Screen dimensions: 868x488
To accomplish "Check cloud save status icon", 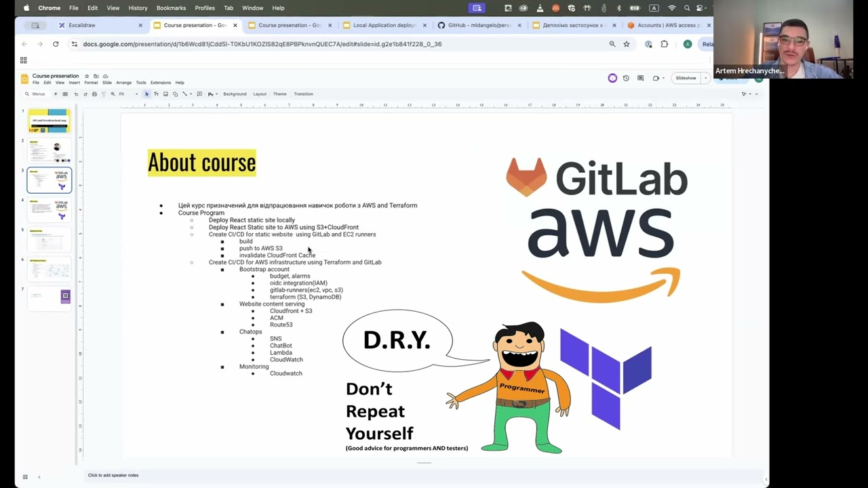I will tap(105, 76).
